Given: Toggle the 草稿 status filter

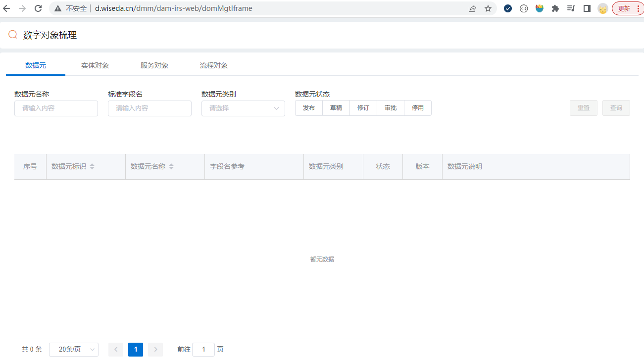Looking at the screenshot, I should [336, 108].
